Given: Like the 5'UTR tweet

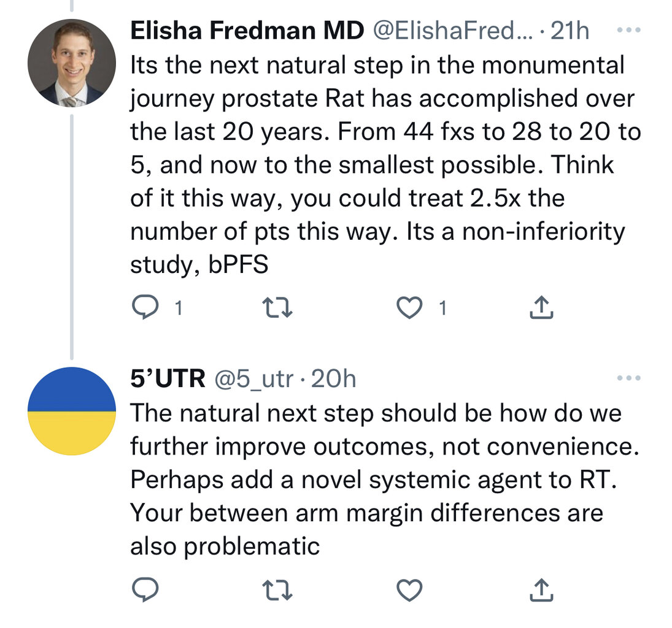Looking at the screenshot, I should click(409, 589).
